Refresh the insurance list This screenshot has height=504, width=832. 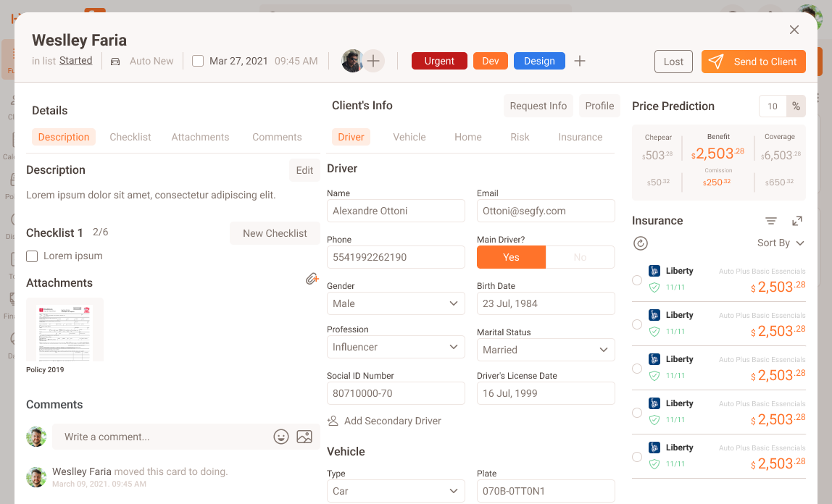641,243
